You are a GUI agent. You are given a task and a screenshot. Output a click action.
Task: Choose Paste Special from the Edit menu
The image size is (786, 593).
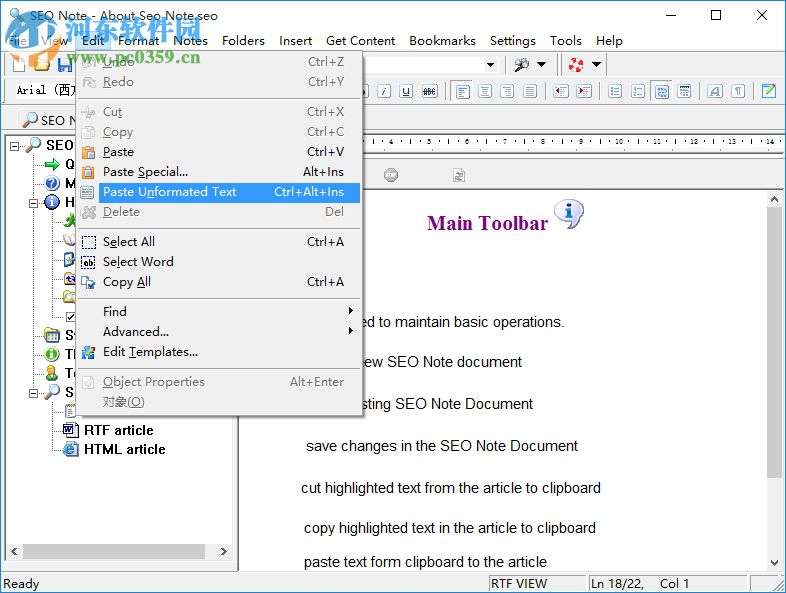[x=220, y=172]
